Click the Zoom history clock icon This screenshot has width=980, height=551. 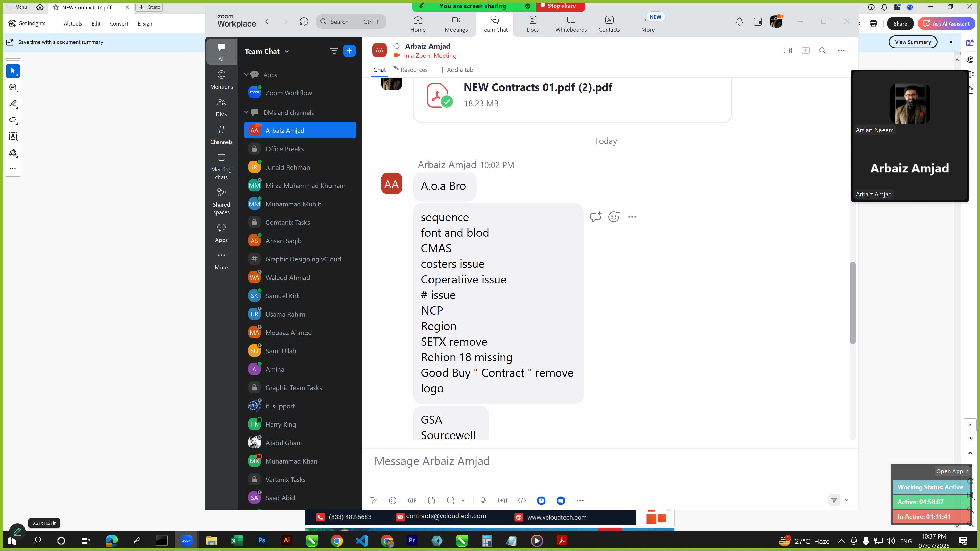pyautogui.click(x=304, y=22)
